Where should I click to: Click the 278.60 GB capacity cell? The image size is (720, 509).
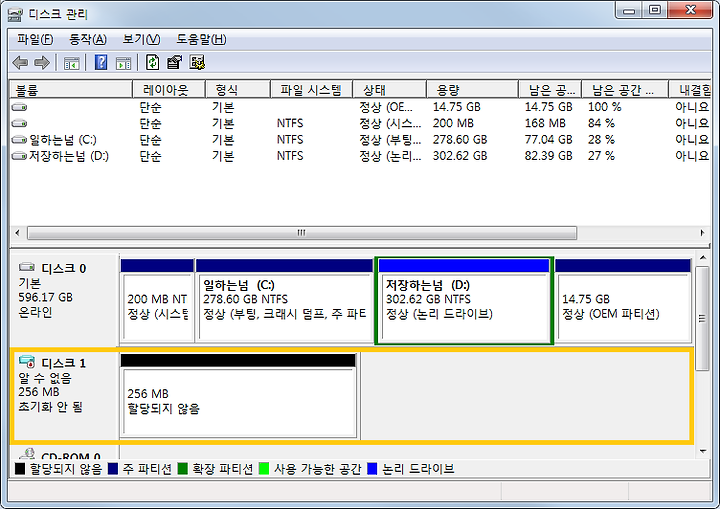(460, 140)
